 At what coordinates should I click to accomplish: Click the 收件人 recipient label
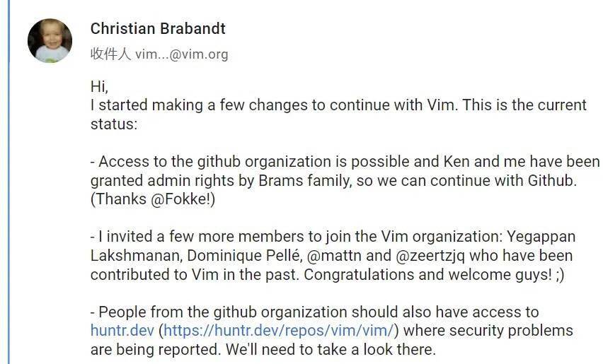tap(110, 54)
